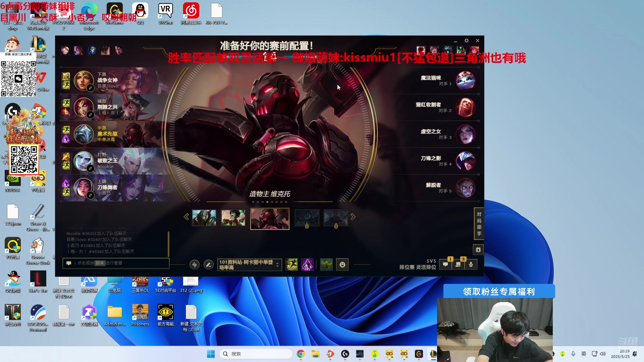Select the green-goggles skin thumbnail
644x362 pixels.
[x=233, y=218]
